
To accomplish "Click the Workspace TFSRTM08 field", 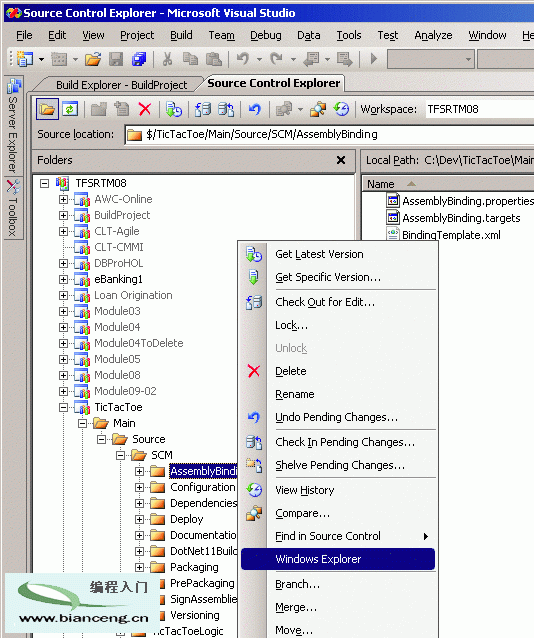I will pos(479,109).
